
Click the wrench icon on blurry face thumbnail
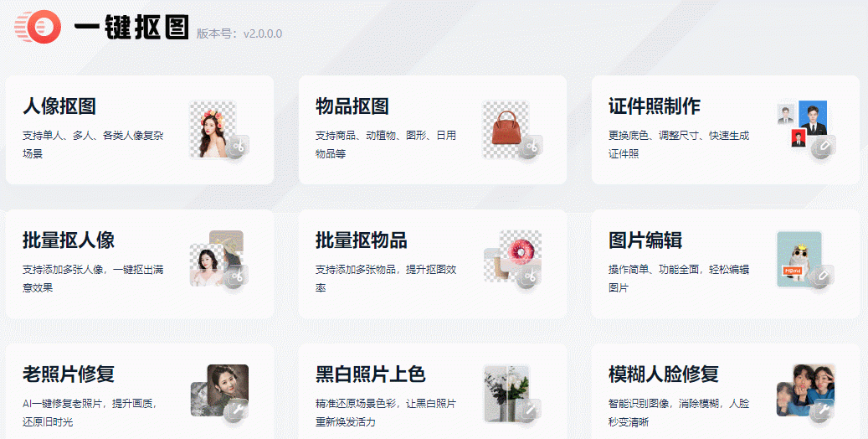(x=823, y=411)
